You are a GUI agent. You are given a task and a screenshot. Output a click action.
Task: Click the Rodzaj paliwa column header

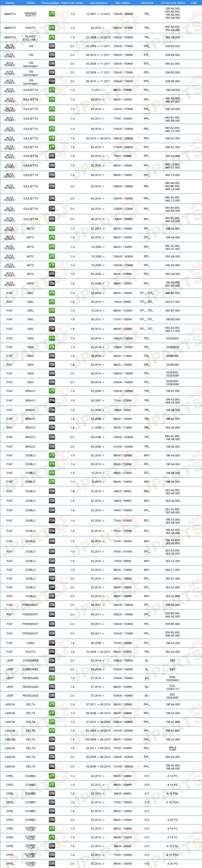[50, 3]
